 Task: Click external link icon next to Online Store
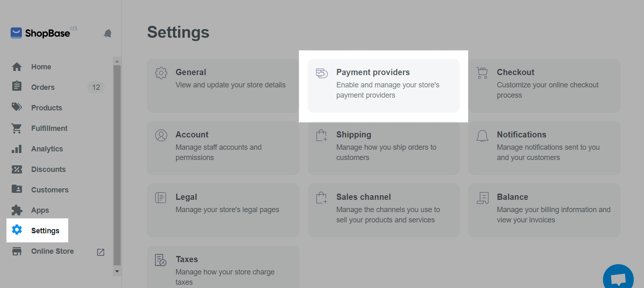(100, 252)
